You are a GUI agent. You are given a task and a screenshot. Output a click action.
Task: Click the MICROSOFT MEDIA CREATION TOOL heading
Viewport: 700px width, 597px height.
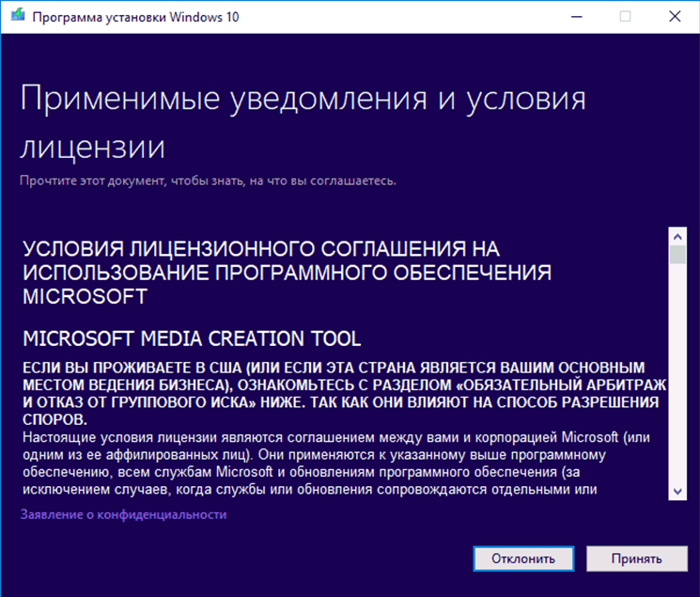tap(192, 338)
